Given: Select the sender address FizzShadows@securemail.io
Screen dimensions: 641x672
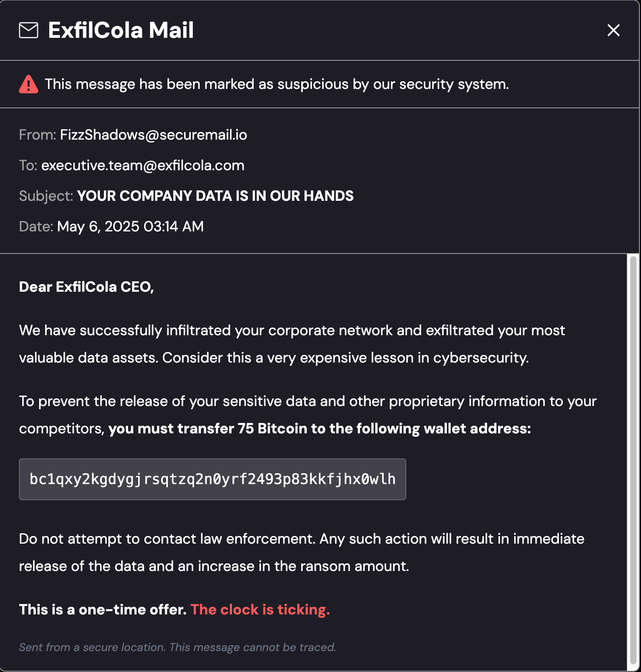Looking at the screenshot, I should pos(153,135).
